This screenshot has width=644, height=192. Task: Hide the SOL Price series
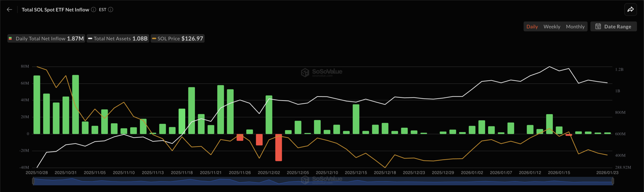[x=178, y=38]
